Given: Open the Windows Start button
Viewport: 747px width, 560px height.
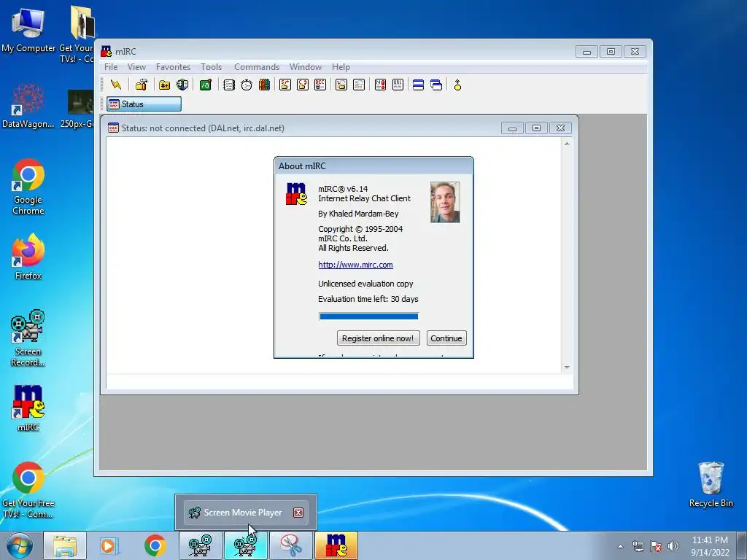Looking at the screenshot, I should [x=20, y=545].
